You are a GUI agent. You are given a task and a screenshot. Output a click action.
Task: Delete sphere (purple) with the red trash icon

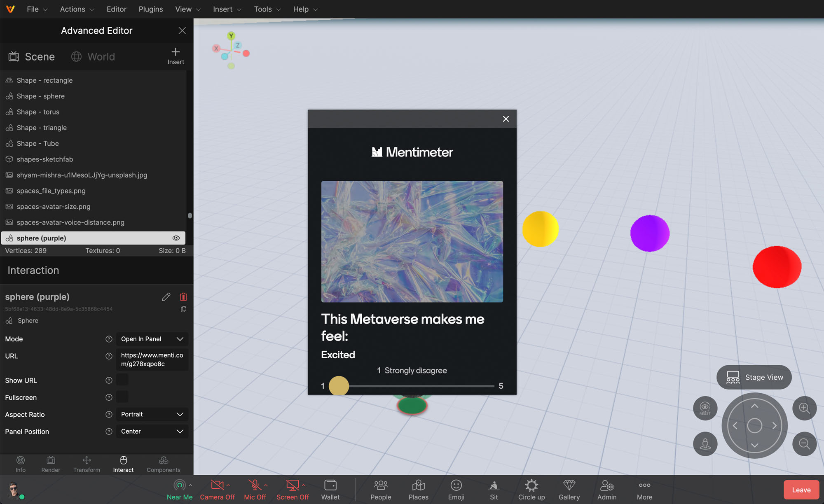[183, 296]
